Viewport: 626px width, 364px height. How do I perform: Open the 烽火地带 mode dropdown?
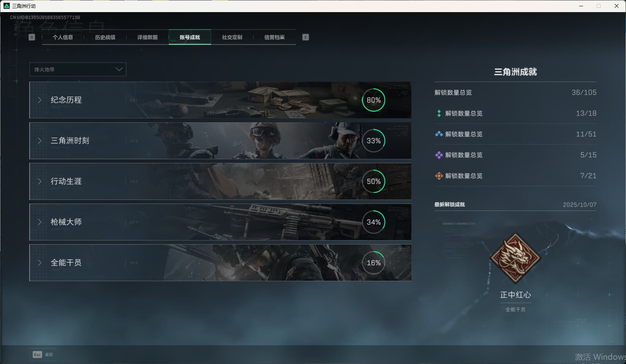(x=78, y=70)
